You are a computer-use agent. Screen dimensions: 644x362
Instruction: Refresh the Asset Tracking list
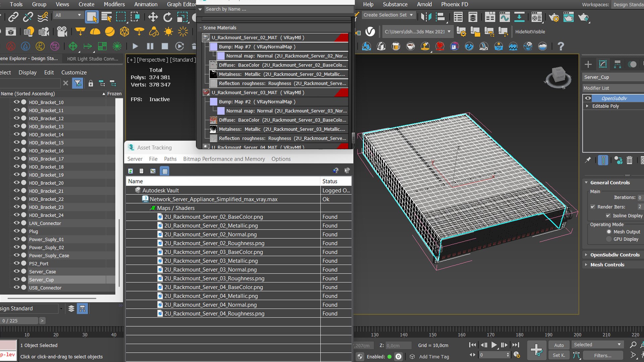coord(130,171)
